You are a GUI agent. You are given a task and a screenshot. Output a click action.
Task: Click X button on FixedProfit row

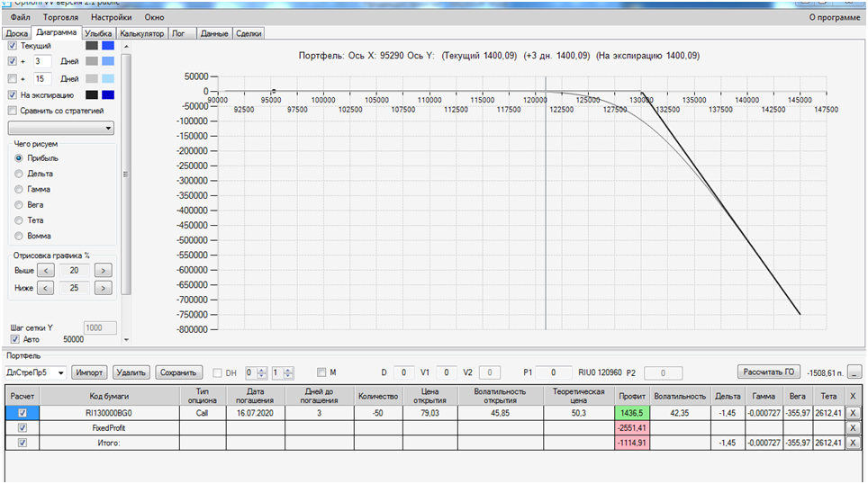click(x=853, y=427)
